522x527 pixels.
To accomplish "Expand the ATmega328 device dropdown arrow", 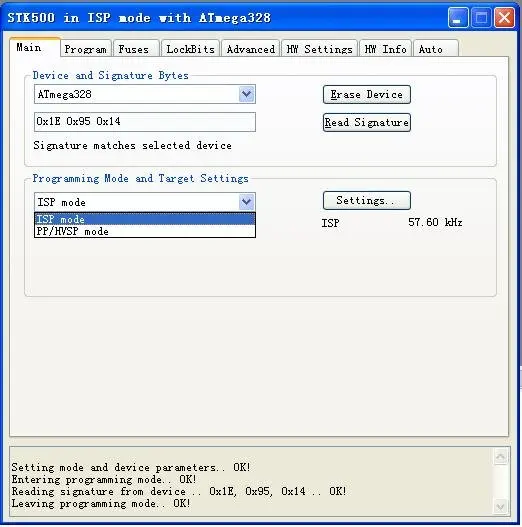I will [247, 94].
